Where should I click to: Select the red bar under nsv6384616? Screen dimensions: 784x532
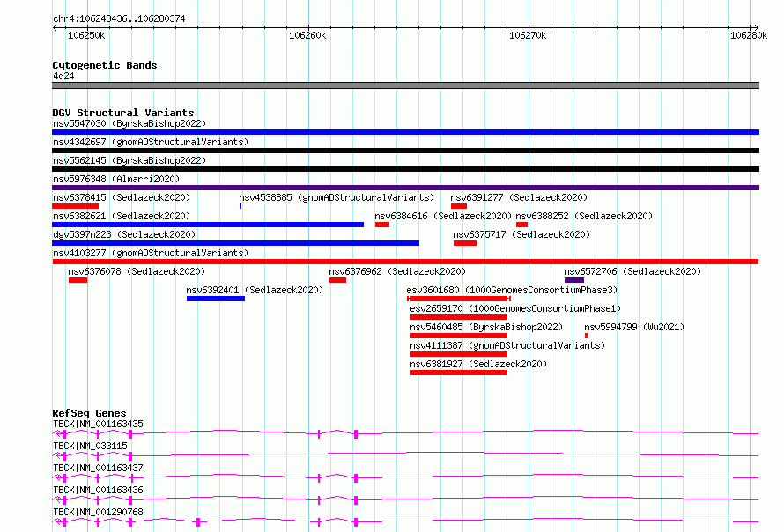382,225
